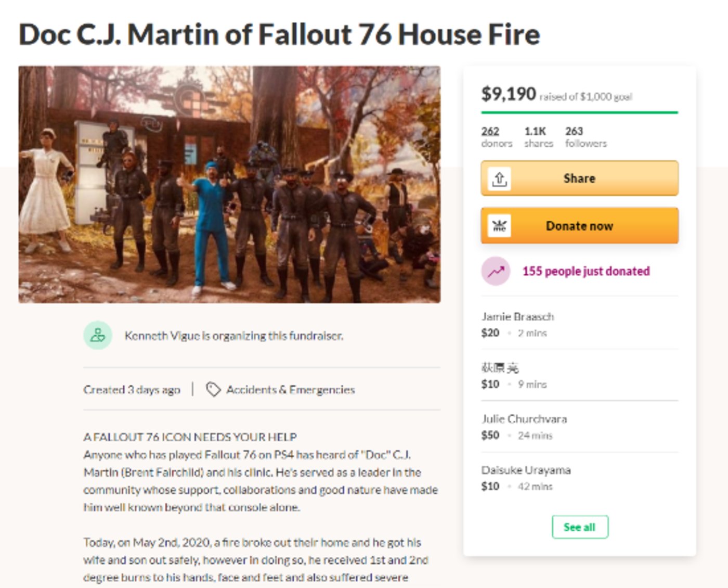Click the fundraiser title heading
Image resolution: width=728 pixels, height=588 pixels.
pyautogui.click(x=279, y=34)
